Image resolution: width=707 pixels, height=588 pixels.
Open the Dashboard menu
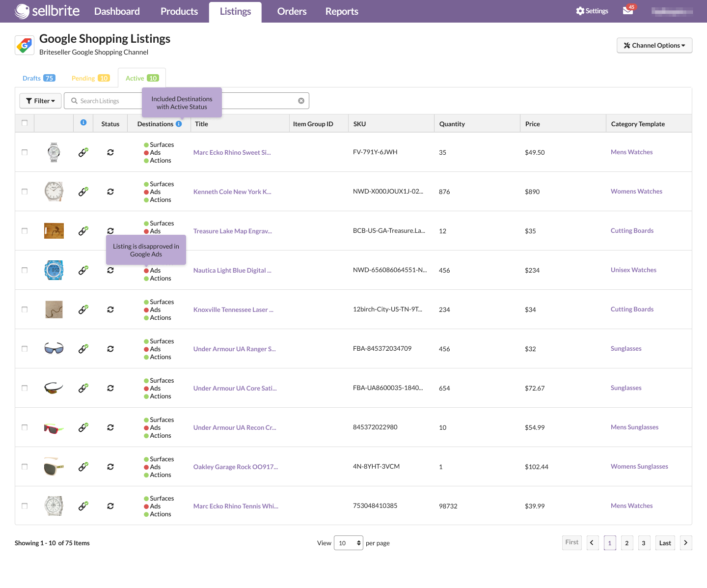(x=117, y=11)
